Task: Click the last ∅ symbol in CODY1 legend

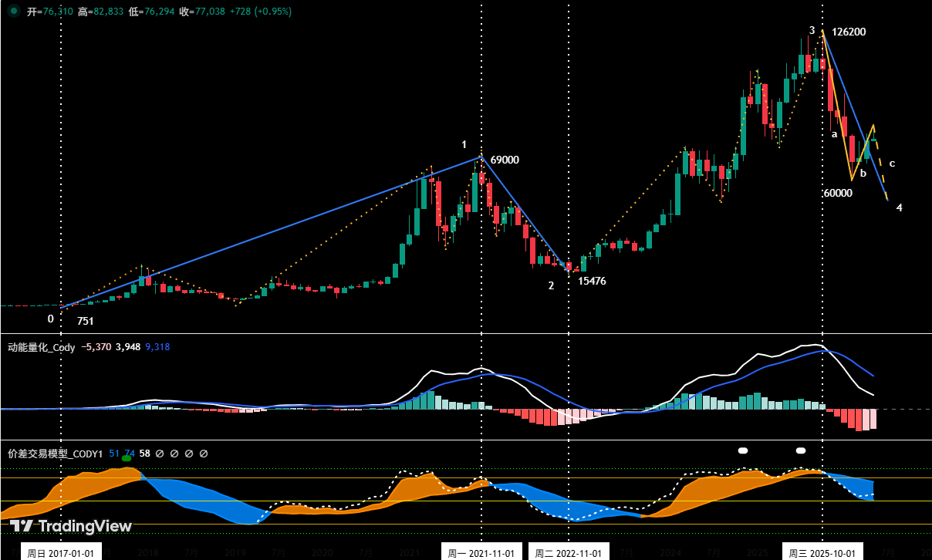Action: click(x=204, y=454)
